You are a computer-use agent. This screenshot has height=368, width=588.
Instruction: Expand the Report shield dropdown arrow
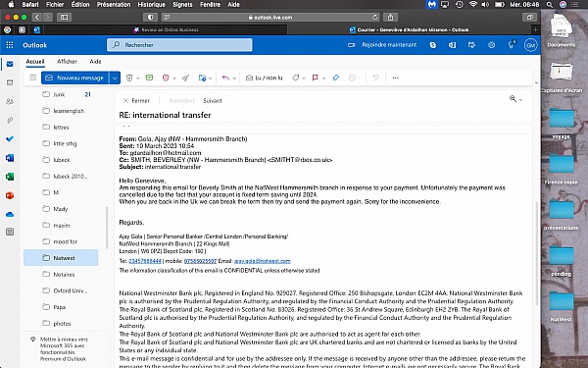174,79
